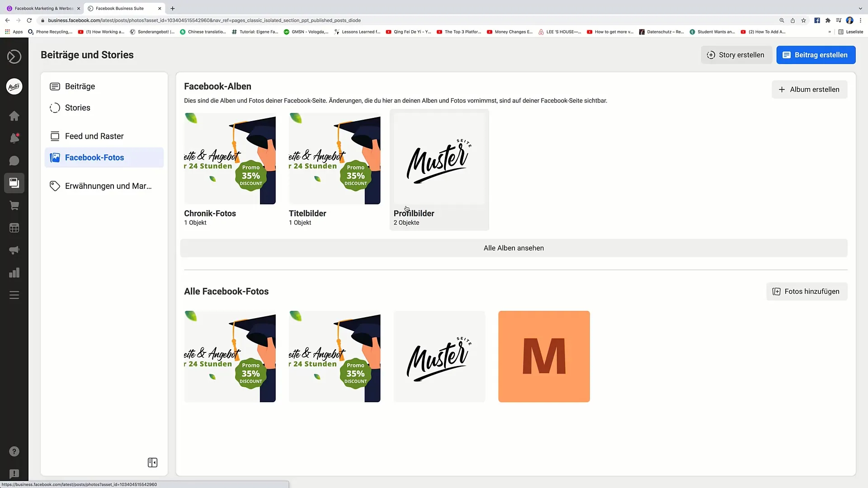Screen dimensions: 868x488
Task: Select the Stories sidebar icon
Action: point(55,108)
